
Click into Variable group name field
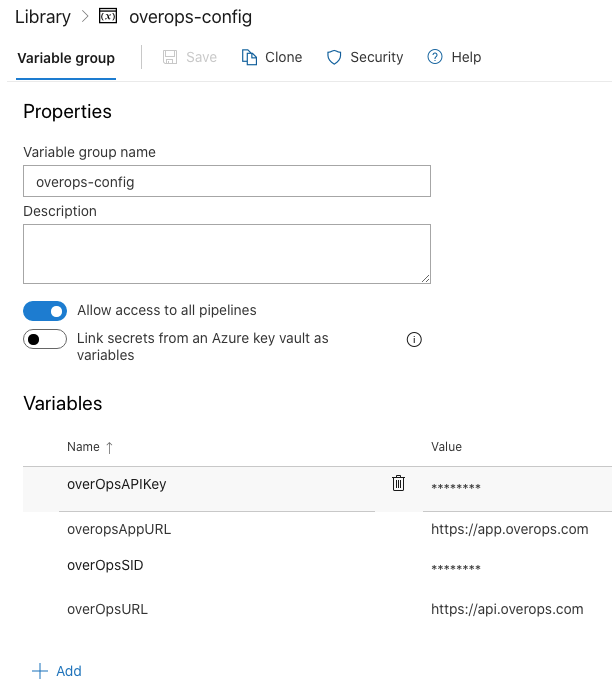point(227,182)
